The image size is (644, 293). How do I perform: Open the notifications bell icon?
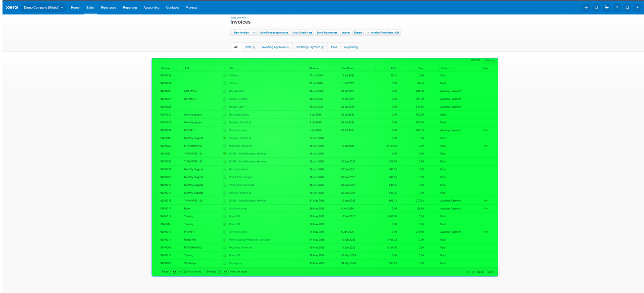click(x=627, y=7)
